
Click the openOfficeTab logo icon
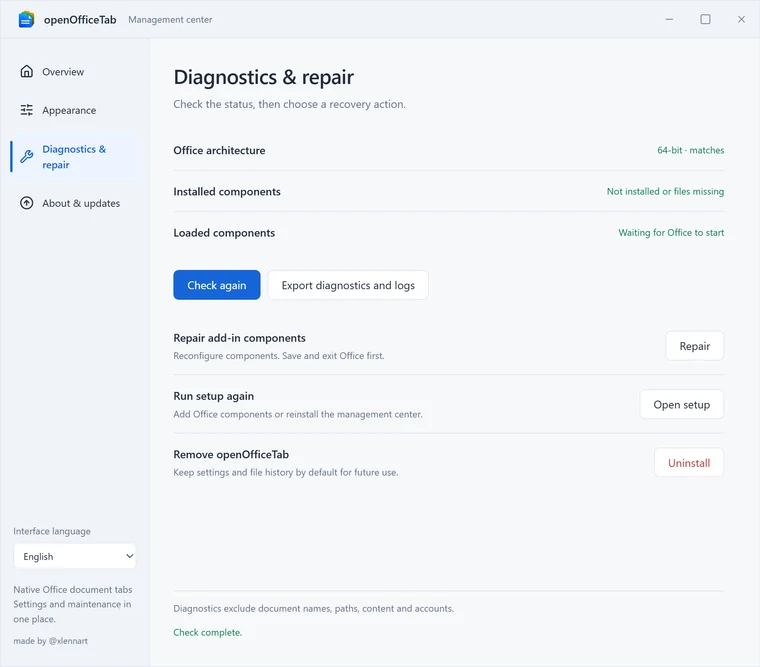[26, 19]
